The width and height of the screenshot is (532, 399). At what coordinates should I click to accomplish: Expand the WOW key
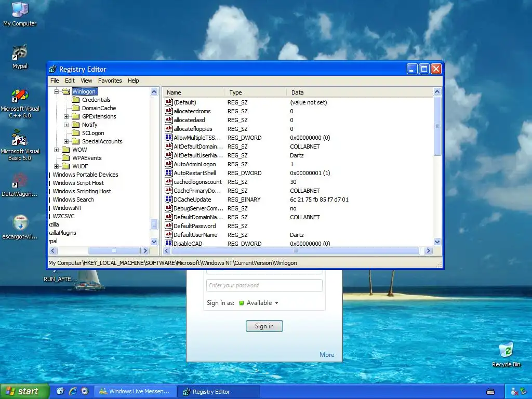(x=57, y=150)
